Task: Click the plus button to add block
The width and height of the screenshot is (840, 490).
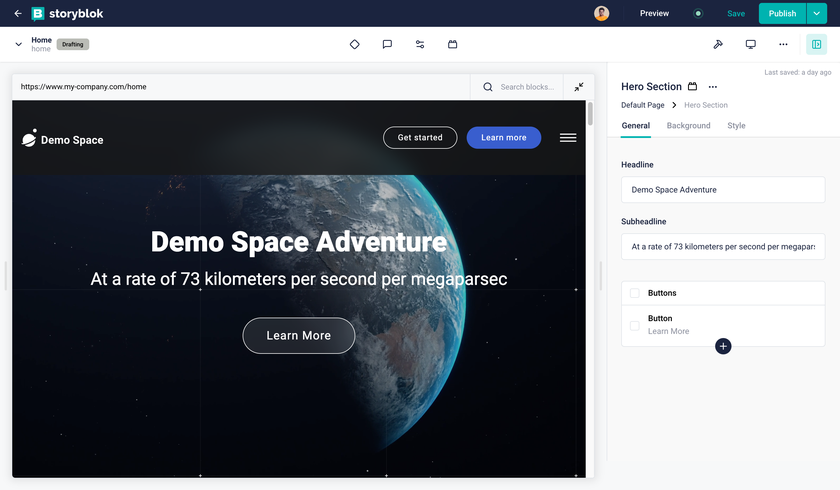Action: coord(723,346)
